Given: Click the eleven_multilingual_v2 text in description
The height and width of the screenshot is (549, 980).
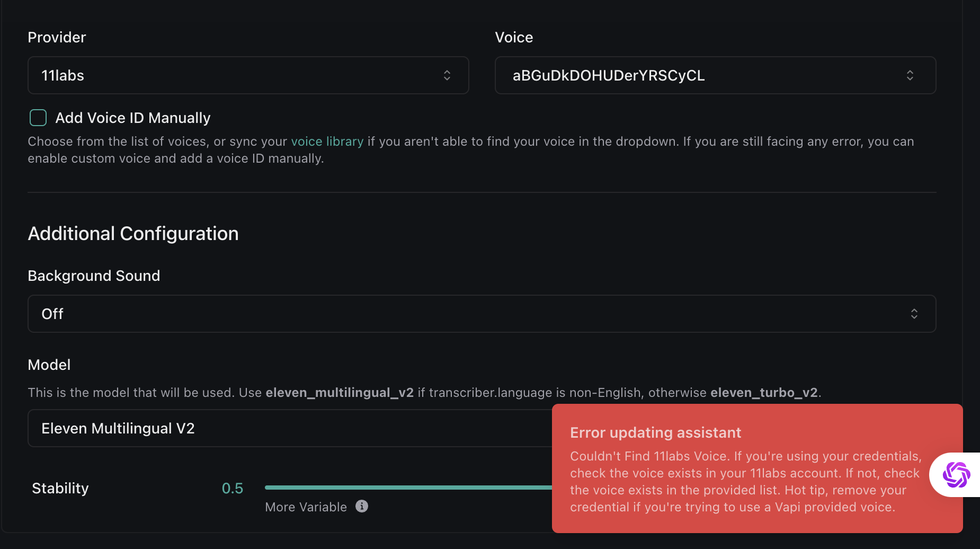Looking at the screenshot, I should [x=340, y=393].
